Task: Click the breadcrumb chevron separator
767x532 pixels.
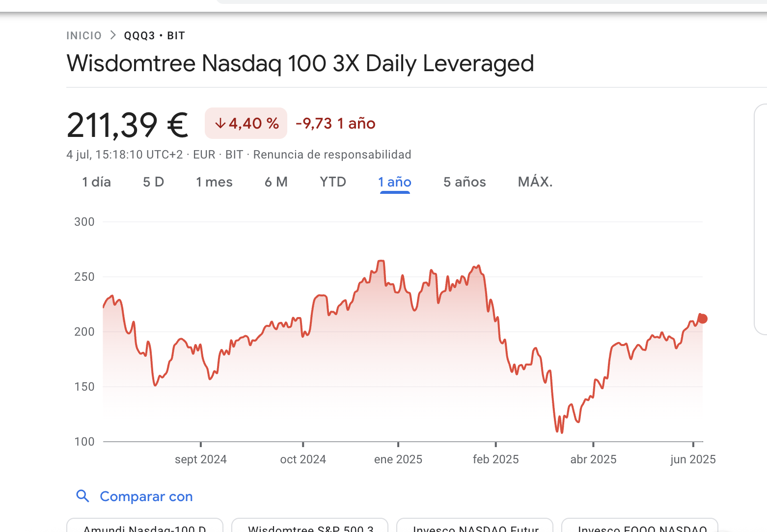Action: pos(113,35)
